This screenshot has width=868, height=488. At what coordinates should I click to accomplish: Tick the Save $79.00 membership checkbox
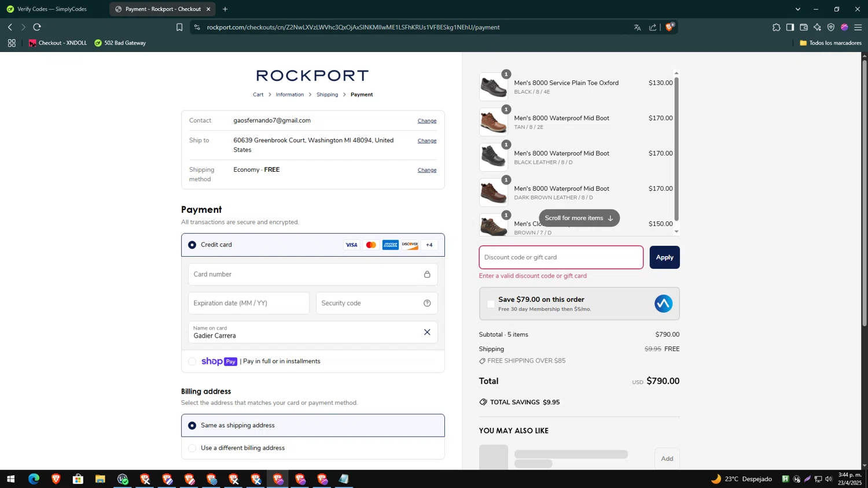pos(491,304)
